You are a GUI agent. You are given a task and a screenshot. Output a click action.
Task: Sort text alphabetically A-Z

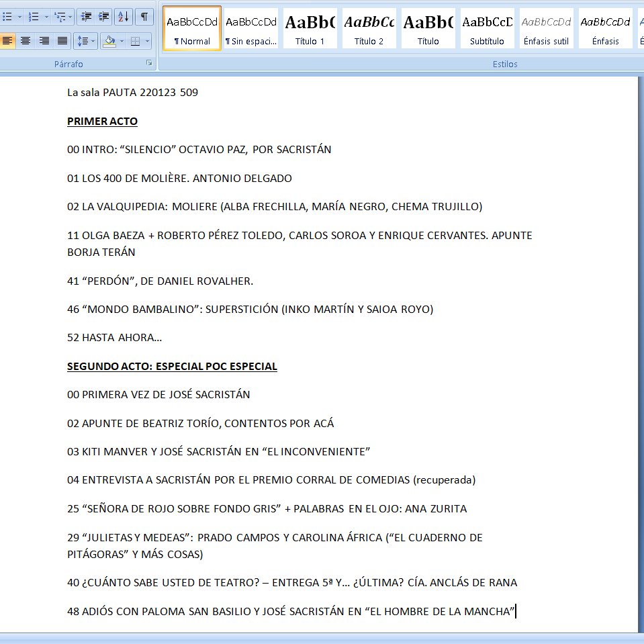click(123, 17)
